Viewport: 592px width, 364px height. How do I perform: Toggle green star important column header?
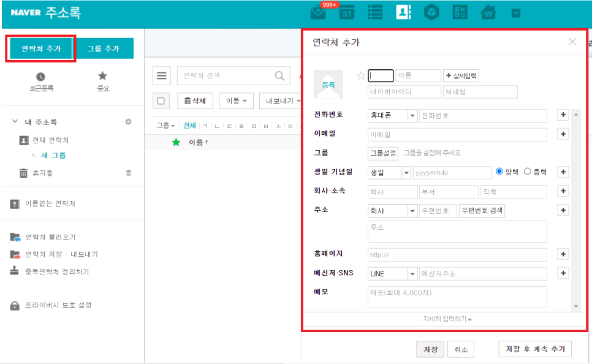click(x=176, y=142)
